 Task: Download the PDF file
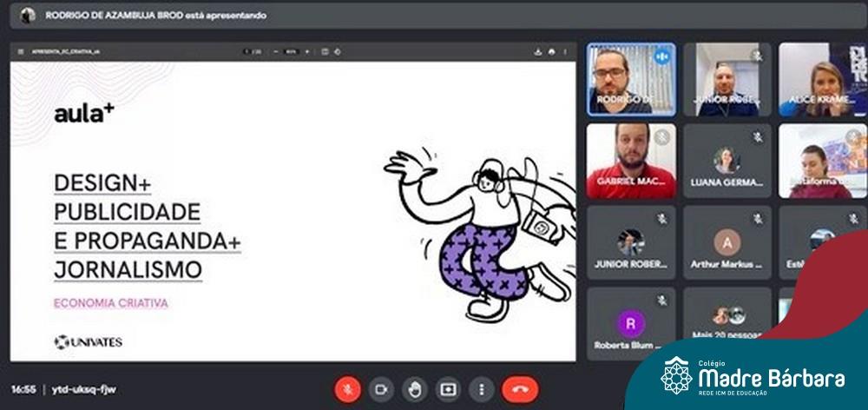537,51
